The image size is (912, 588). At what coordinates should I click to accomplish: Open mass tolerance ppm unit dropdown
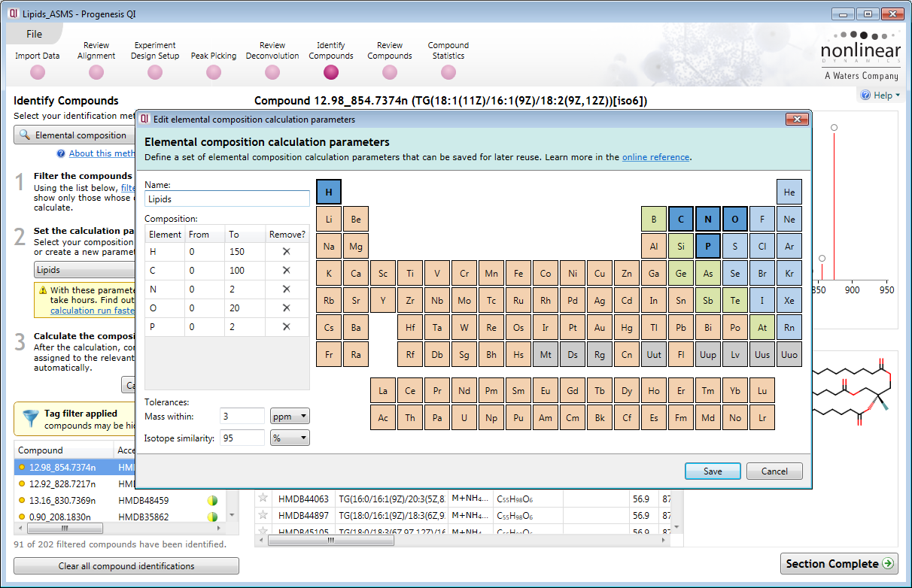(290, 416)
